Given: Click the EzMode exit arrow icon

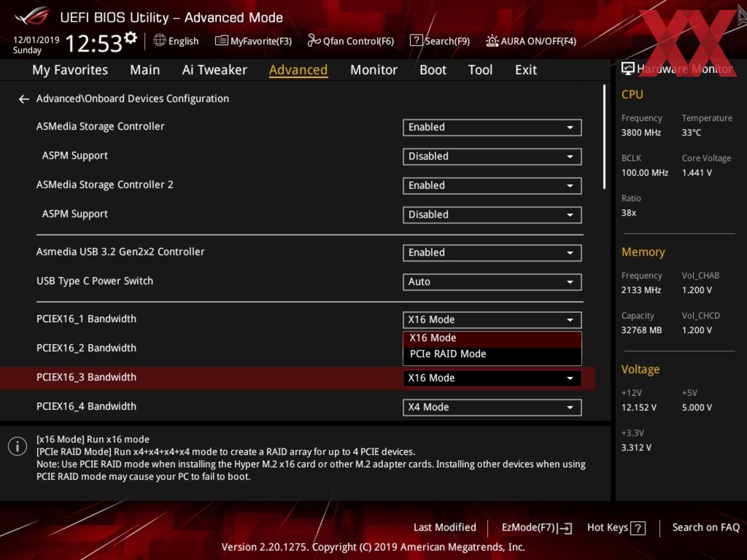Looking at the screenshot, I should pyautogui.click(x=565, y=528).
